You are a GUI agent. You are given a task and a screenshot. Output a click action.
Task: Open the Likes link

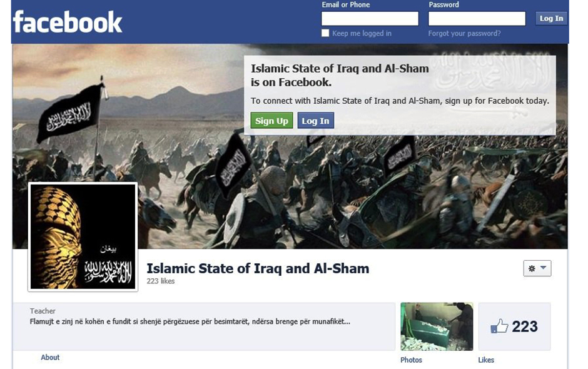pos(486,360)
